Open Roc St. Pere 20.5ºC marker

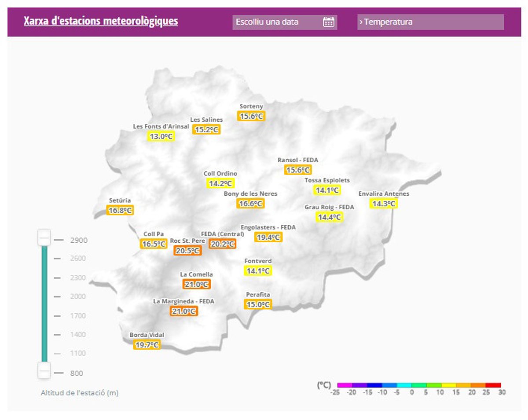click(187, 251)
